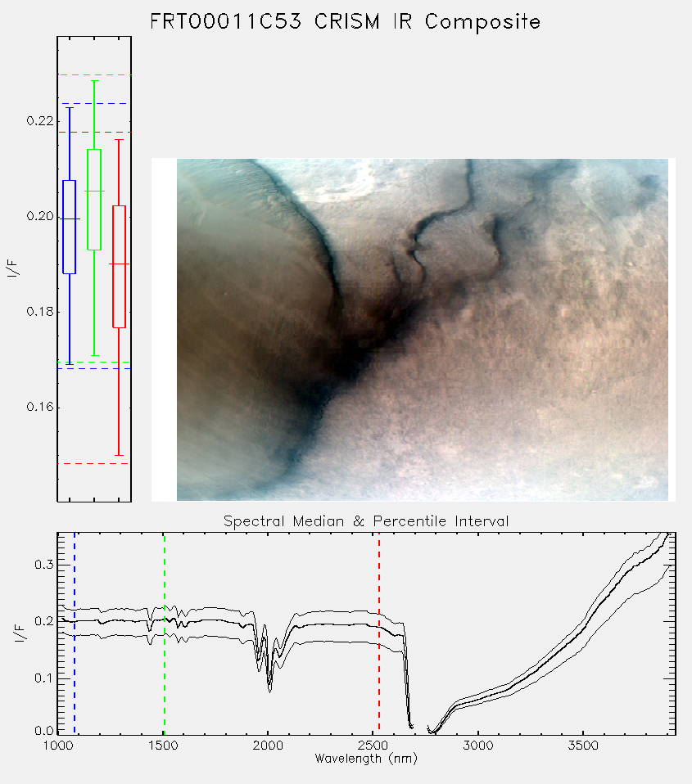Viewport: 692px width, 784px height.
Task: Click the spectrum gap near 2700 nm
Action: 420,728
